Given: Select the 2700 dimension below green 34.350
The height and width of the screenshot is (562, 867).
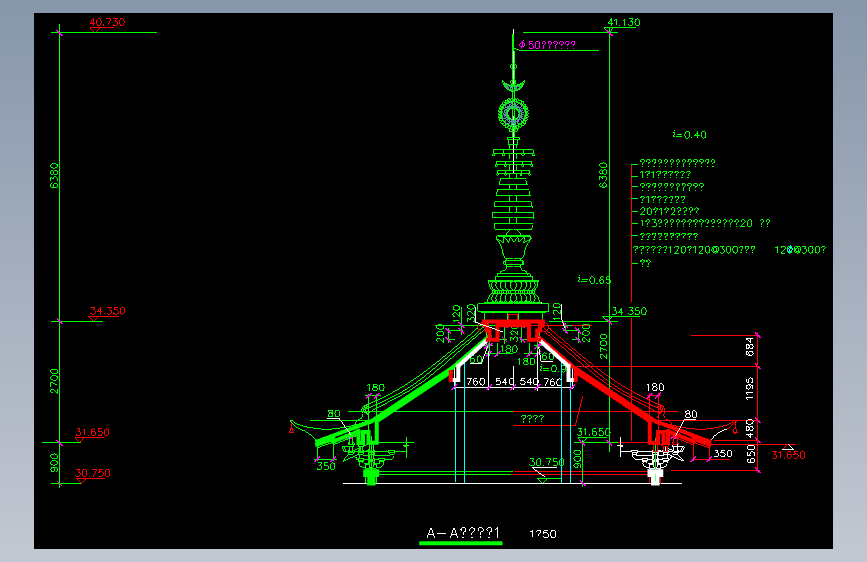Looking at the screenshot, I should click(x=603, y=346).
